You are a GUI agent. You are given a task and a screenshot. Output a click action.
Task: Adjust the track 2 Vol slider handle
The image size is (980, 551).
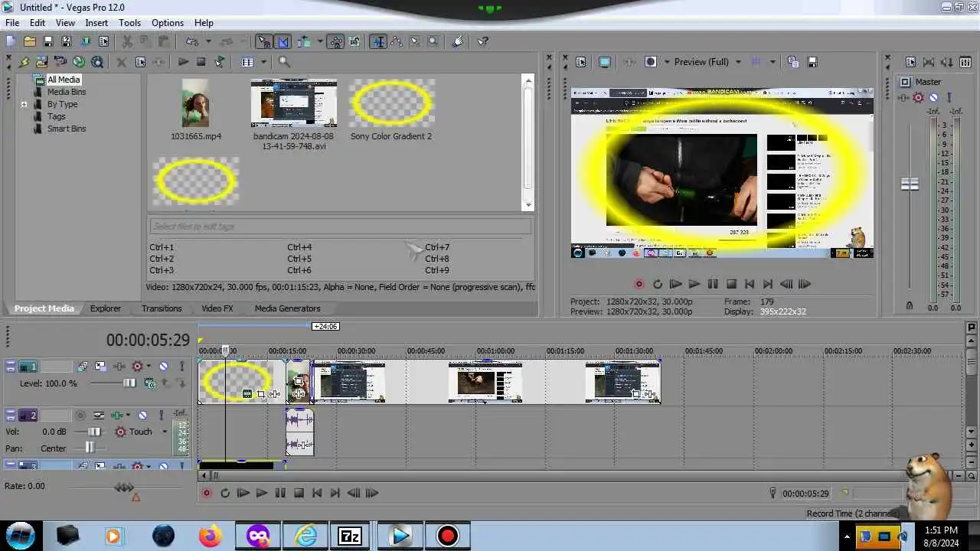(94, 432)
